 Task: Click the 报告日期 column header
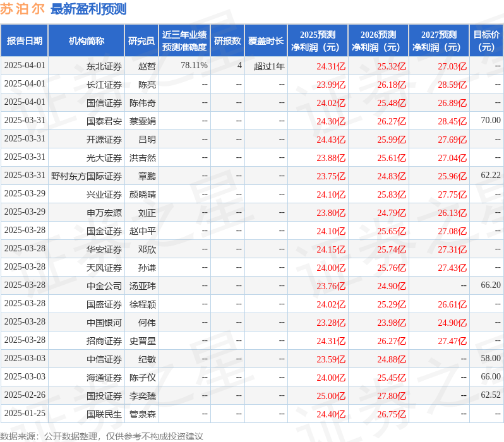(25, 41)
